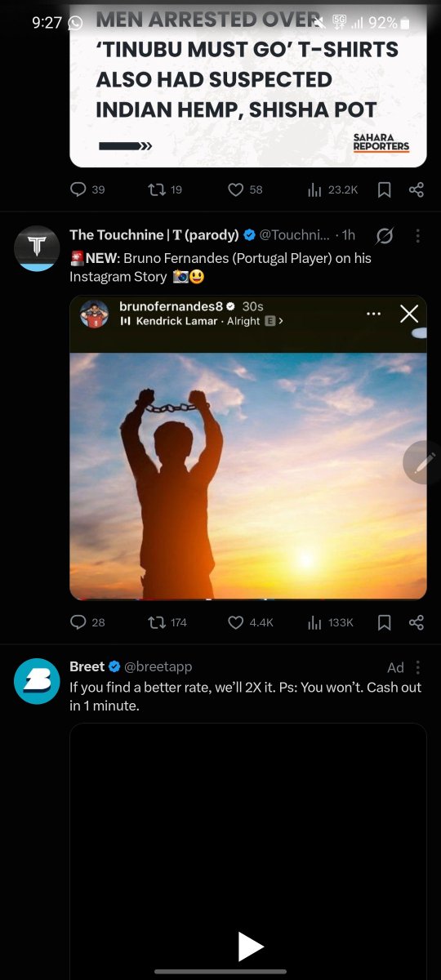The height and width of the screenshot is (980, 441).
Task: Repost the Bruno Fernandes post
Action: click(x=167, y=622)
